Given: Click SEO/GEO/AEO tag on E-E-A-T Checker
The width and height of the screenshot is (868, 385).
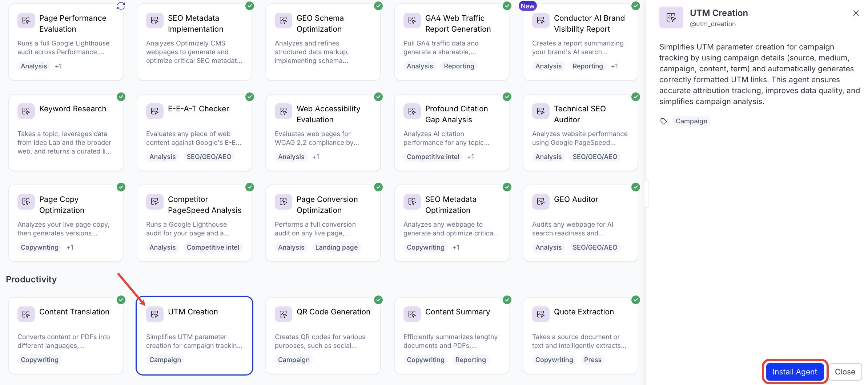Looking at the screenshot, I should [x=209, y=157].
